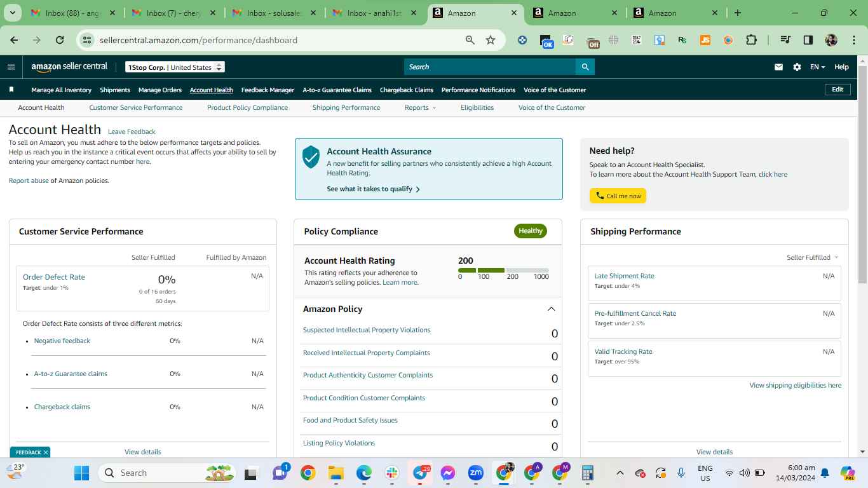The image size is (868, 488).
Task: Click into the Seller Central Search field
Action: [490, 67]
